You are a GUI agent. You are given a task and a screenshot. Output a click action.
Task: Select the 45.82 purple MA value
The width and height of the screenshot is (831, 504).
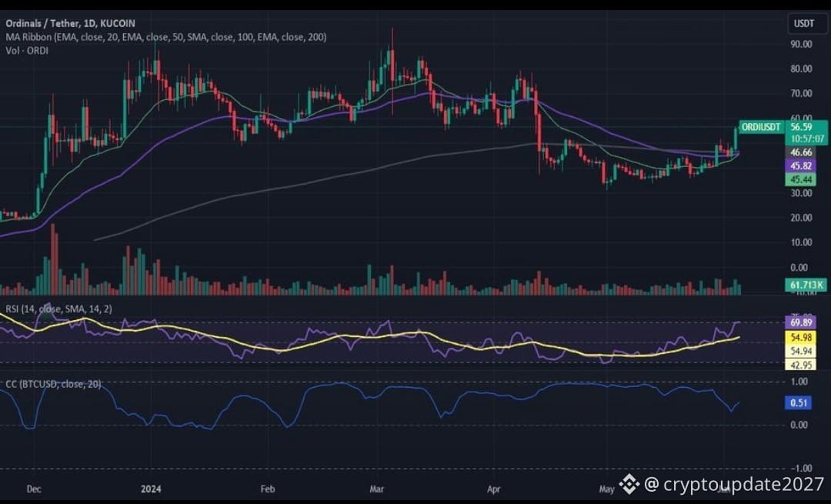coord(801,166)
